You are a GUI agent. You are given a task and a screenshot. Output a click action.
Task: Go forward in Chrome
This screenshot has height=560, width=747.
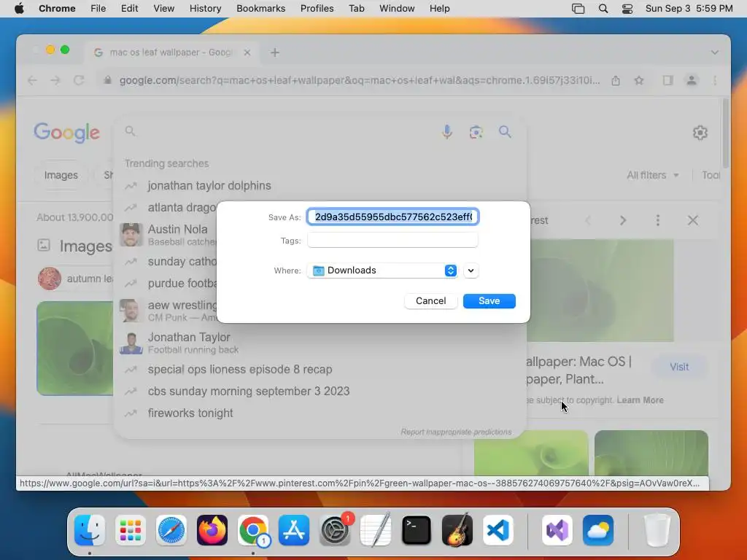coord(55,80)
